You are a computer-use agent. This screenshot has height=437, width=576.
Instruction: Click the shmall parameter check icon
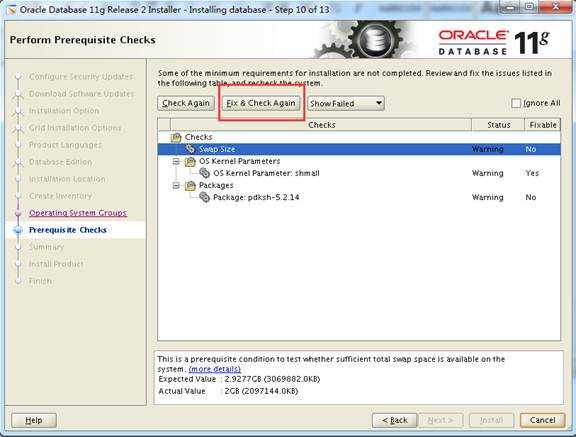tap(204, 173)
